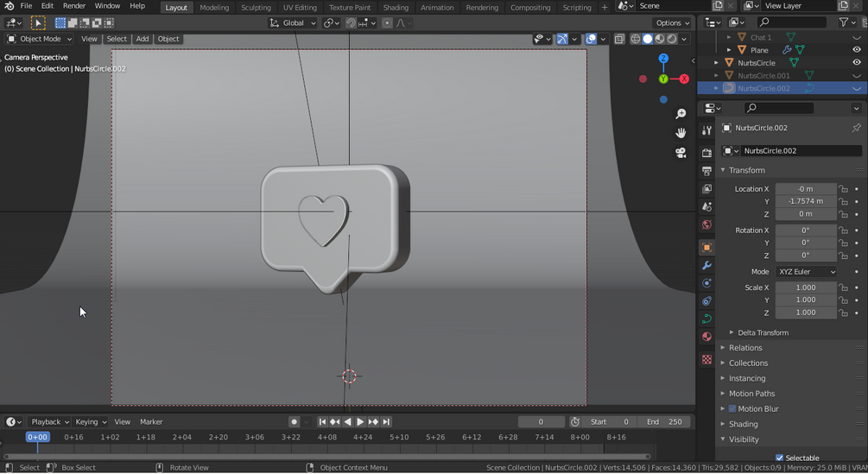Open the Material Properties tab icon

[x=706, y=337]
